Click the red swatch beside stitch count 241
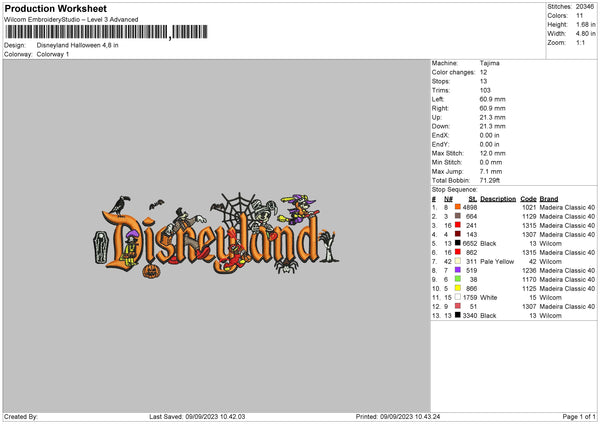This screenshot has height=424, width=600. click(x=458, y=225)
